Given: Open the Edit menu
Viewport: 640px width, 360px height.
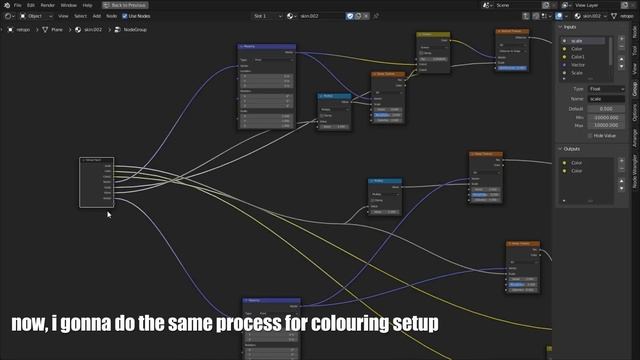Looking at the screenshot, I should coord(31,5).
